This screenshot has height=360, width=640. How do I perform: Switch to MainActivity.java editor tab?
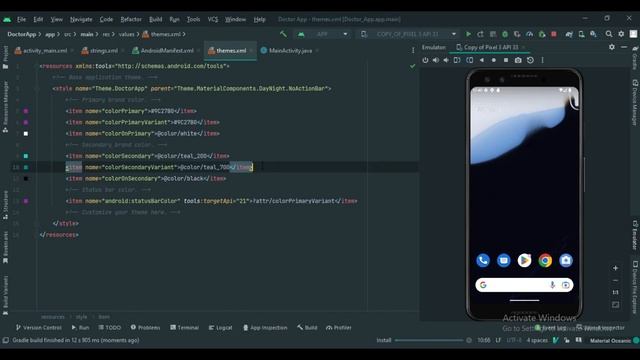click(290, 51)
